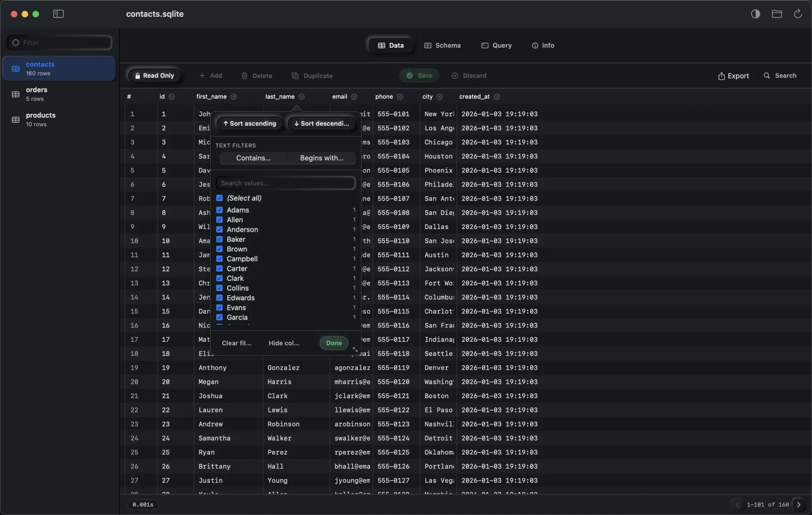Click the Search magnifier icon
The width and height of the screenshot is (812, 515).
coord(767,76)
